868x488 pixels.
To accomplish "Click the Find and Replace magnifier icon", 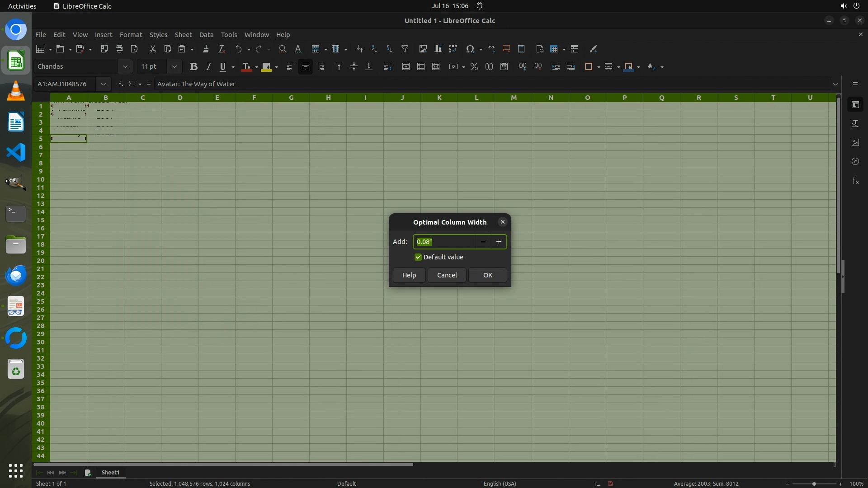I will (283, 49).
